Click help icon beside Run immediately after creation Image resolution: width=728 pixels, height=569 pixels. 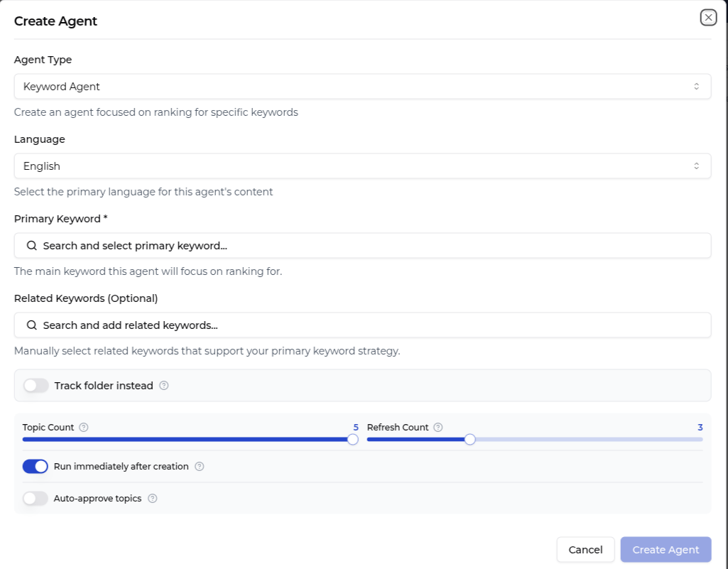click(200, 467)
